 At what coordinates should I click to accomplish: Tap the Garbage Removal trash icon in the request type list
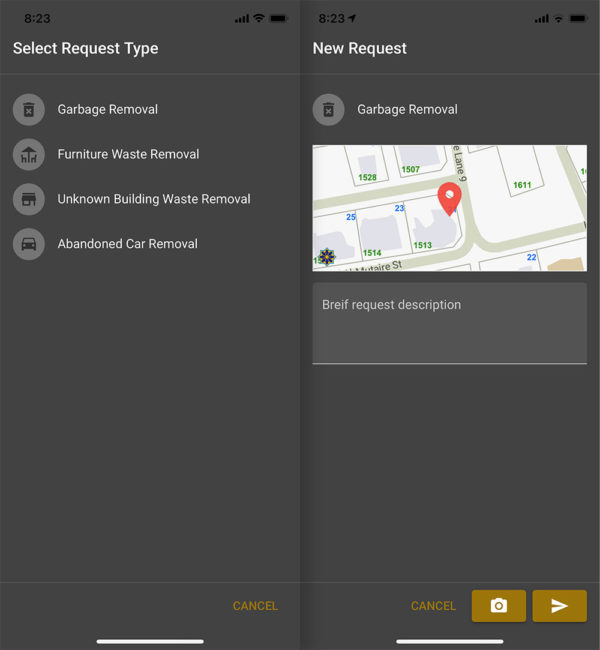pos(29,109)
